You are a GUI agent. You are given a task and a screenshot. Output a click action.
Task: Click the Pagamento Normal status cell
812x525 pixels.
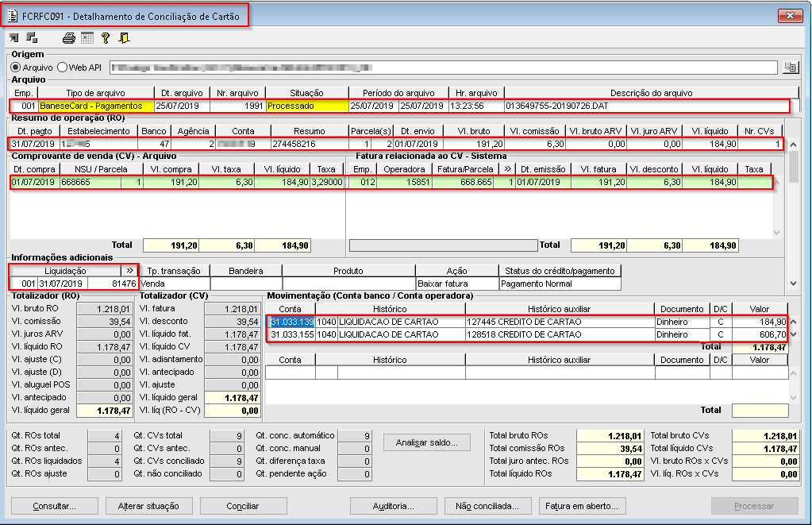(560, 284)
